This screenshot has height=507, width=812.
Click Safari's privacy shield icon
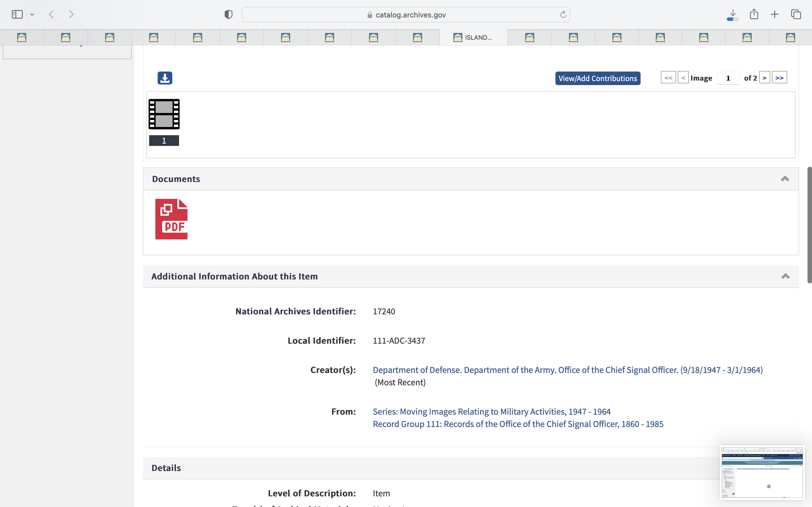pos(228,14)
